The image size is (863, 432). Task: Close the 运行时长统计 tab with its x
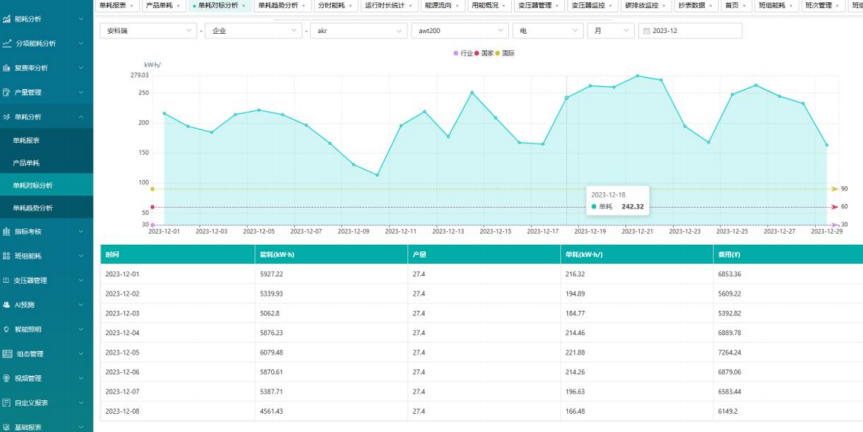point(409,5)
